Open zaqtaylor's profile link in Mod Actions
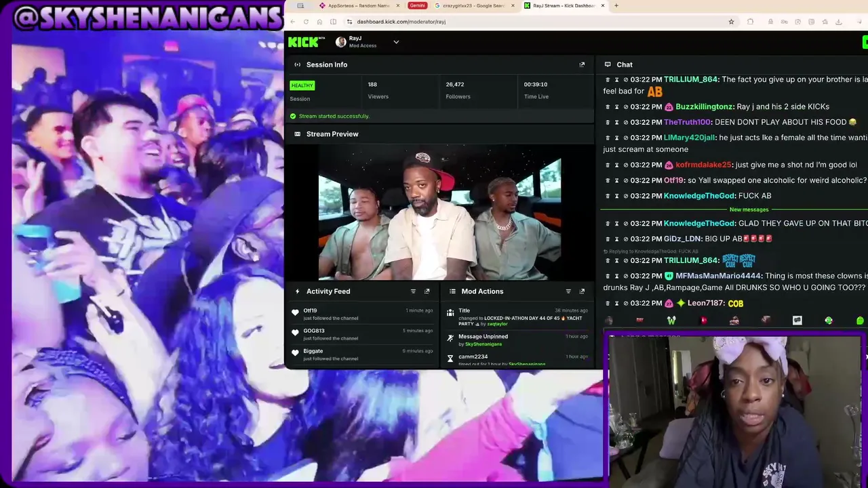The width and height of the screenshot is (868, 488). tap(497, 324)
